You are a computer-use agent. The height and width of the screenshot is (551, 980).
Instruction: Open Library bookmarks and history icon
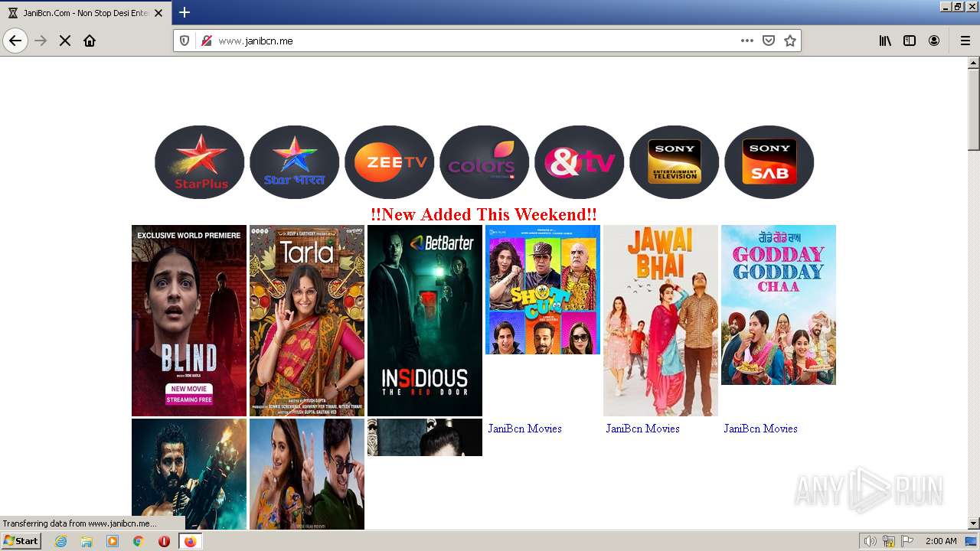(885, 41)
